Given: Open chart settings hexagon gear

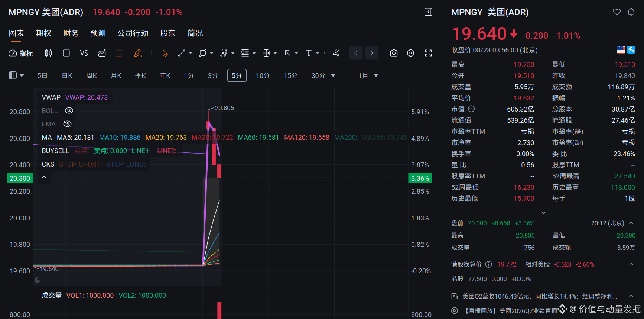Looking at the screenshot, I should pos(410,53).
